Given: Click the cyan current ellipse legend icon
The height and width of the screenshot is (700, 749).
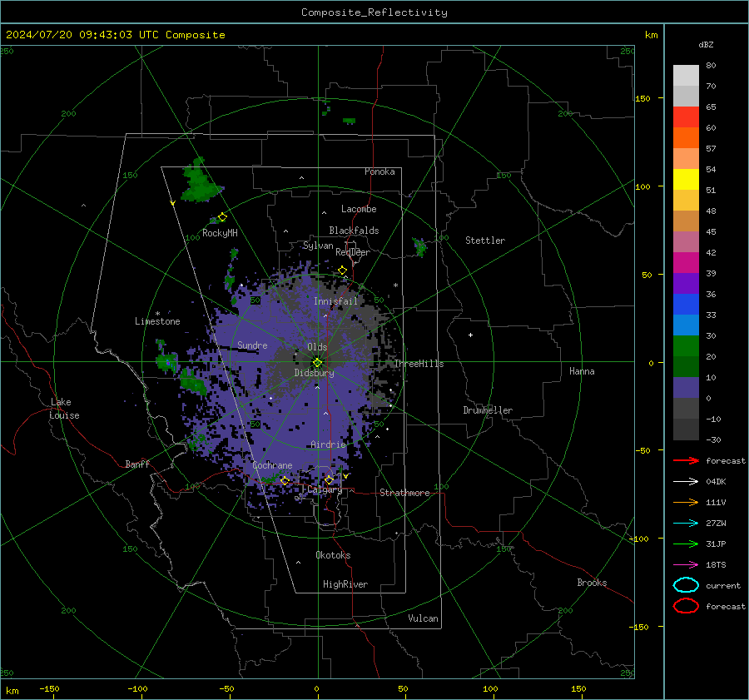Looking at the screenshot, I should tap(686, 585).
